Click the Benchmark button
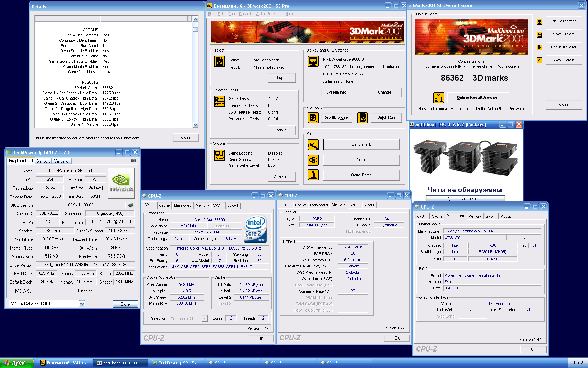The image size is (588, 368). tap(361, 145)
